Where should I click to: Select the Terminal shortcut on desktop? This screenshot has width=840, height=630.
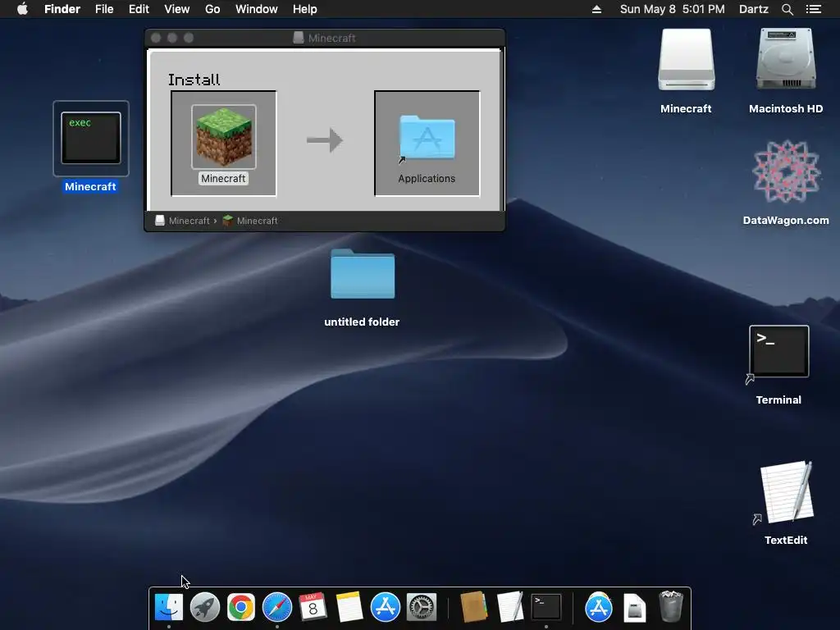tap(779, 351)
